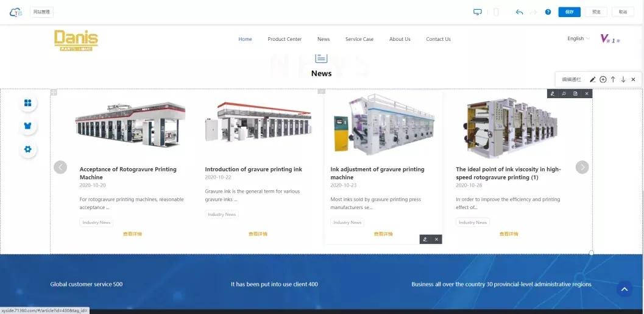Click the 网站管理 button
The width and height of the screenshot is (644, 314).
coord(41,12)
